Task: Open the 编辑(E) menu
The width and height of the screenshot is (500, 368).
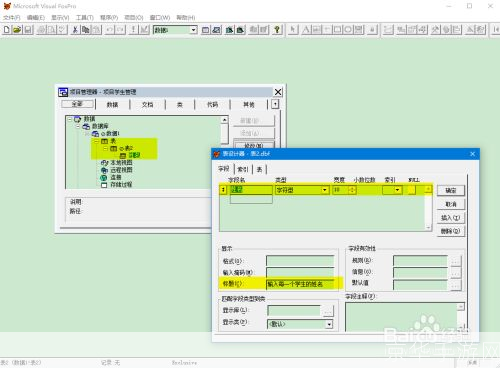Action: coord(36,17)
